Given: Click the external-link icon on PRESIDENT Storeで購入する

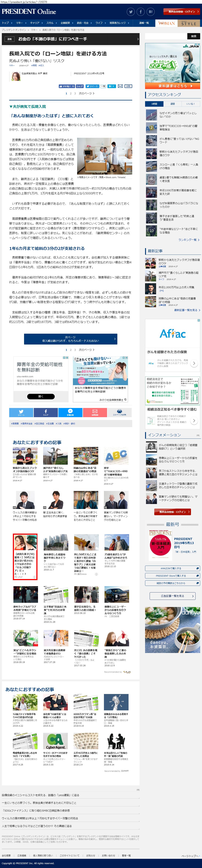Looking at the screenshot, I should pyautogui.click(x=197, y=576).
